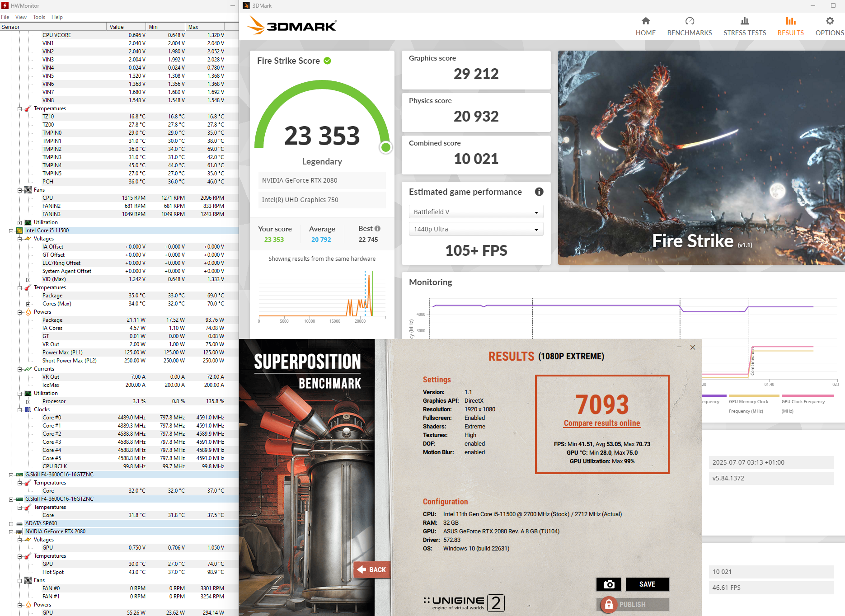Image resolution: width=845 pixels, height=616 pixels.
Task: Click the Clocks icon under Intel Core i5
Action: coord(28,409)
